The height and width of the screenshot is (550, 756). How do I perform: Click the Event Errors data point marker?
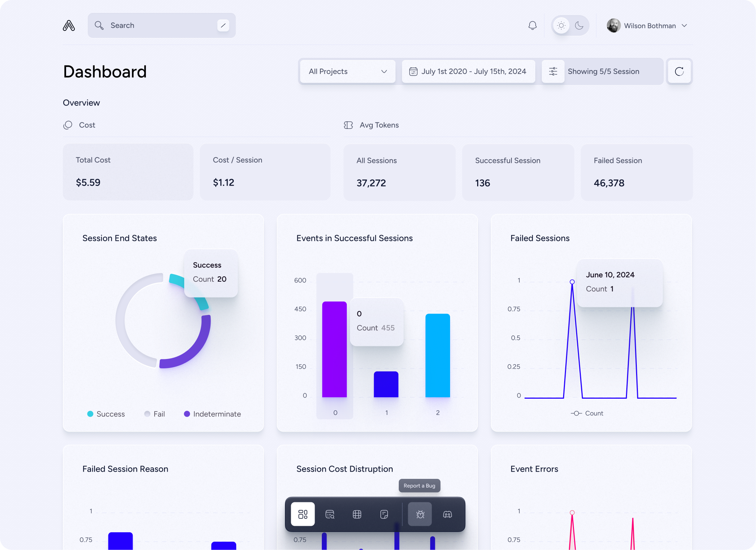tap(572, 512)
